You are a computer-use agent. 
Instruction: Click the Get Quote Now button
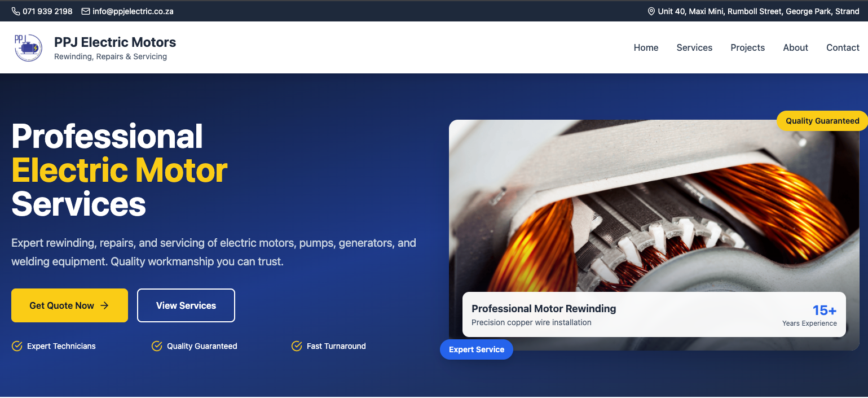tap(69, 305)
